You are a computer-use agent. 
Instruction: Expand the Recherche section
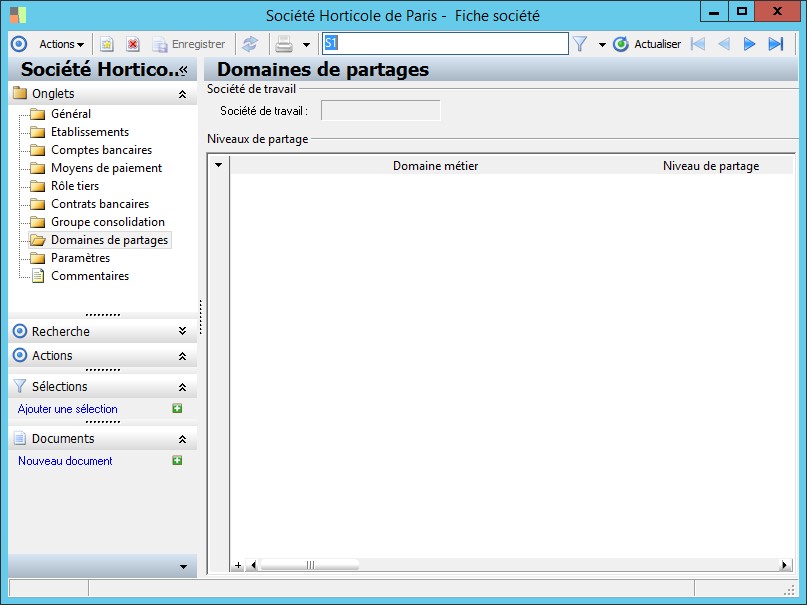[182, 331]
